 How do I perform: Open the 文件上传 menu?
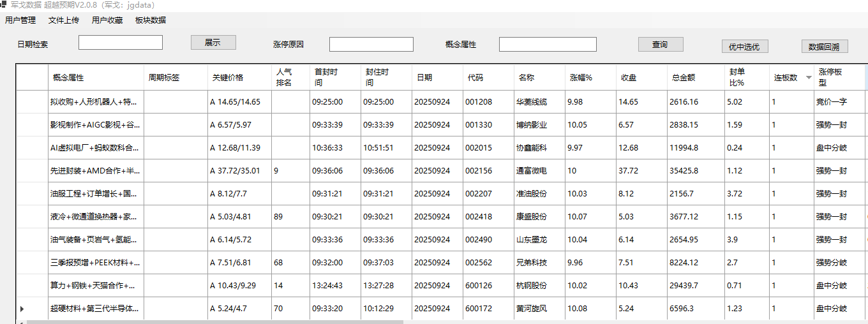[64, 20]
